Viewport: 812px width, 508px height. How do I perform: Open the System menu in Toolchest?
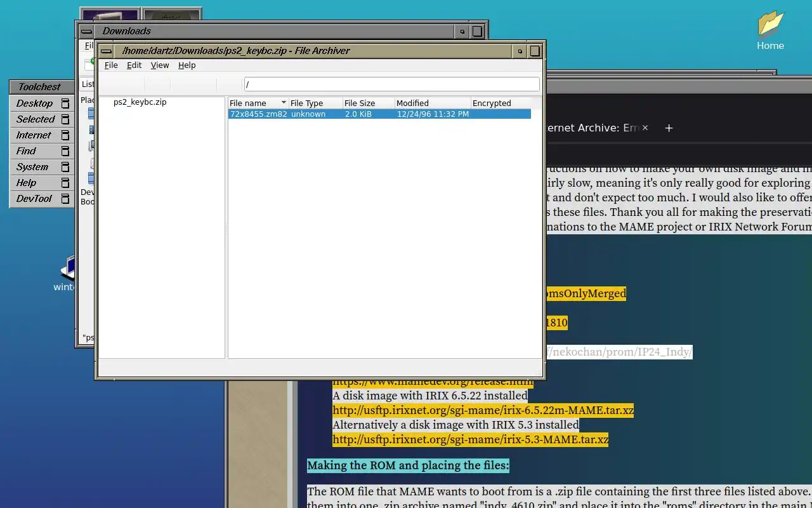click(x=42, y=166)
